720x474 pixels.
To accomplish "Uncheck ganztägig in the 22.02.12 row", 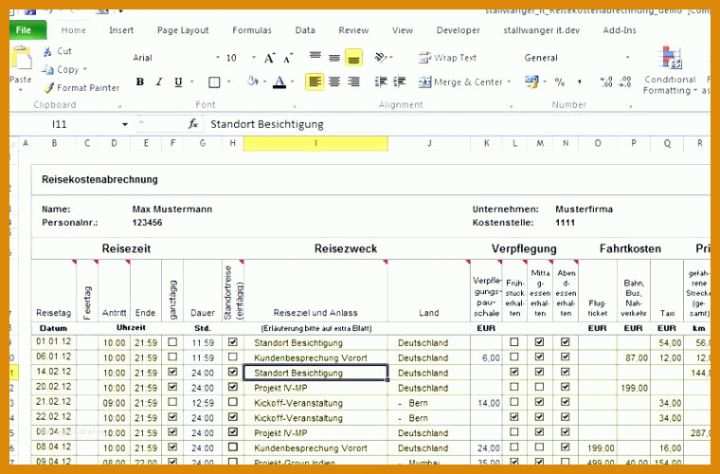I will (x=172, y=417).
